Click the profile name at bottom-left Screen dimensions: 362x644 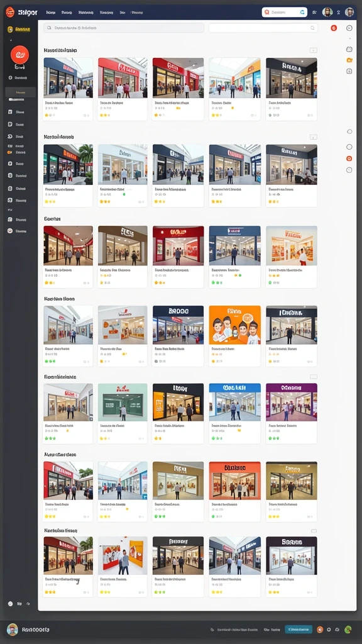pyautogui.click(x=36, y=629)
